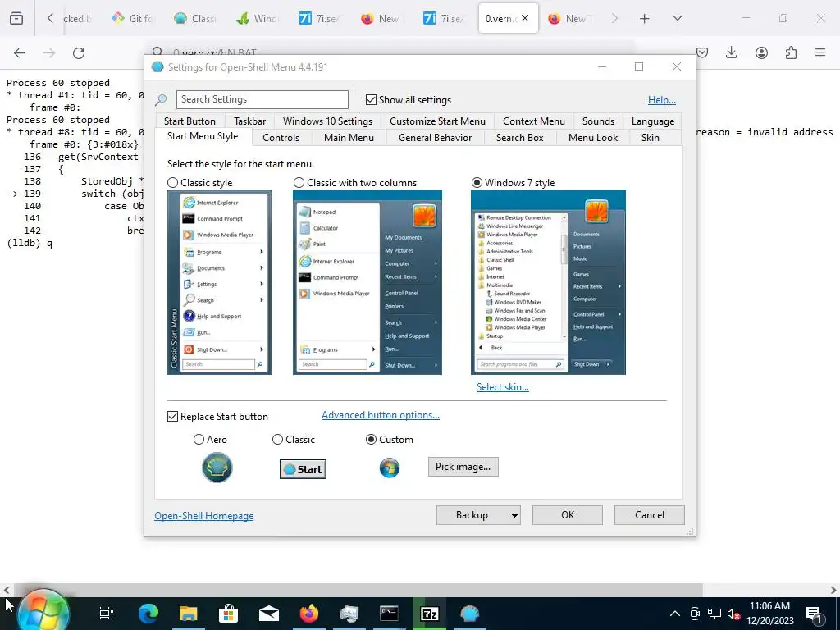840x630 pixels.
Task: Click the Classic style preview image
Action: [219, 282]
